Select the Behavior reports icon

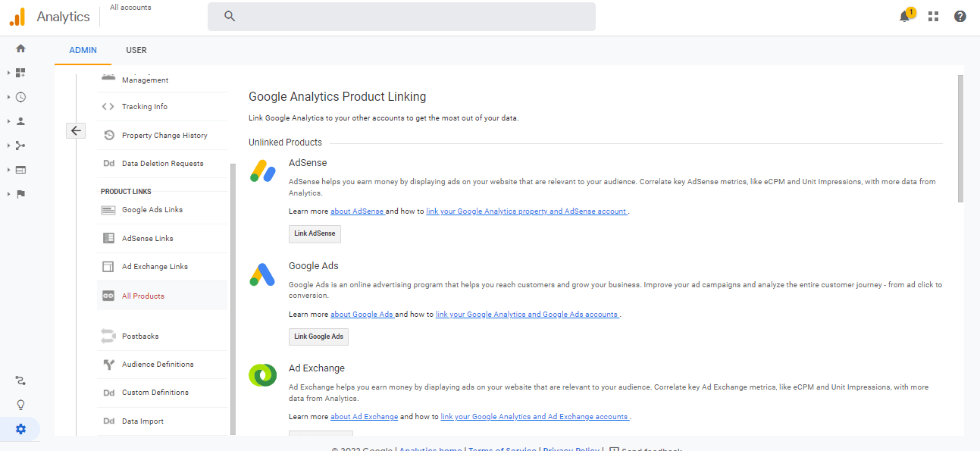pyautogui.click(x=20, y=170)
